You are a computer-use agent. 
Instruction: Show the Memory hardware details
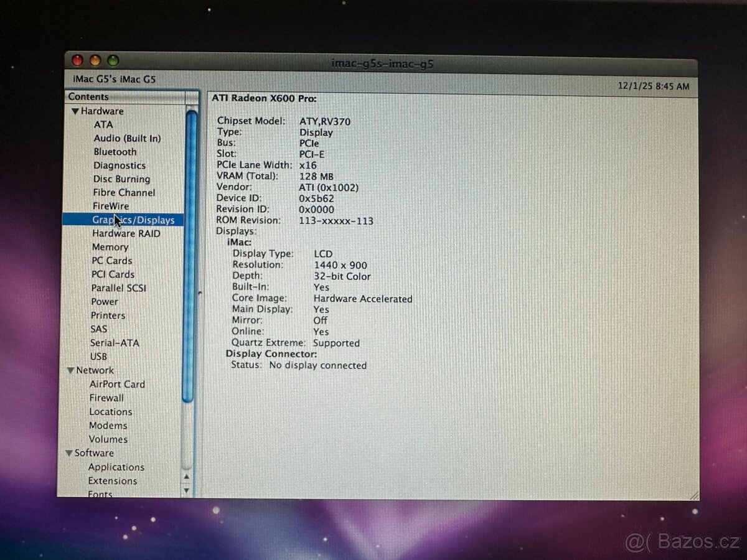coord(110,247)
